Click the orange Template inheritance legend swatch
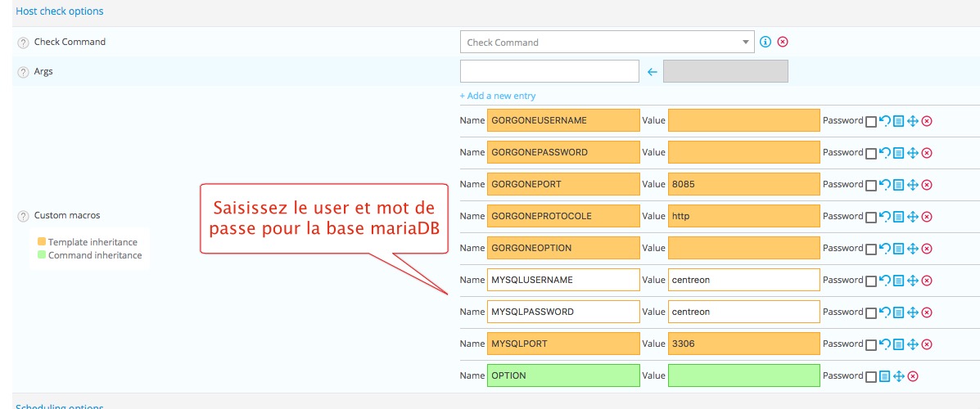Screen dimensions: 980x409 (x=42, y=242)
